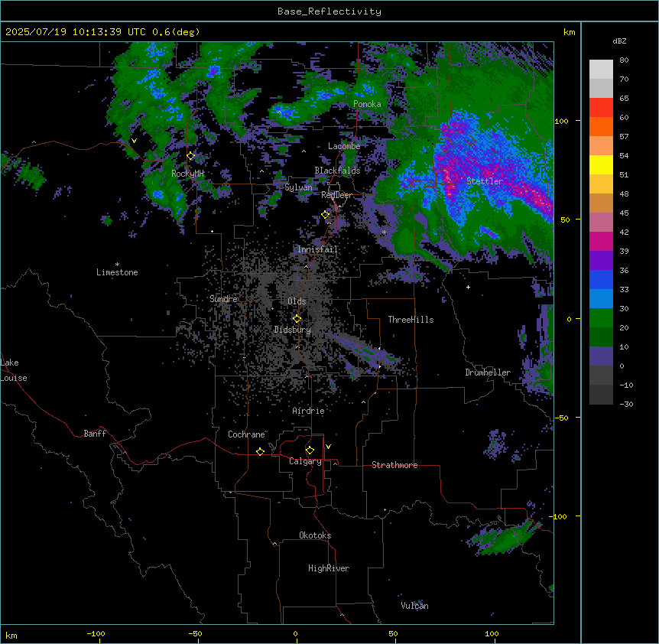Click the Calgary city label
The image size is (659, 644).
[306, 461]
